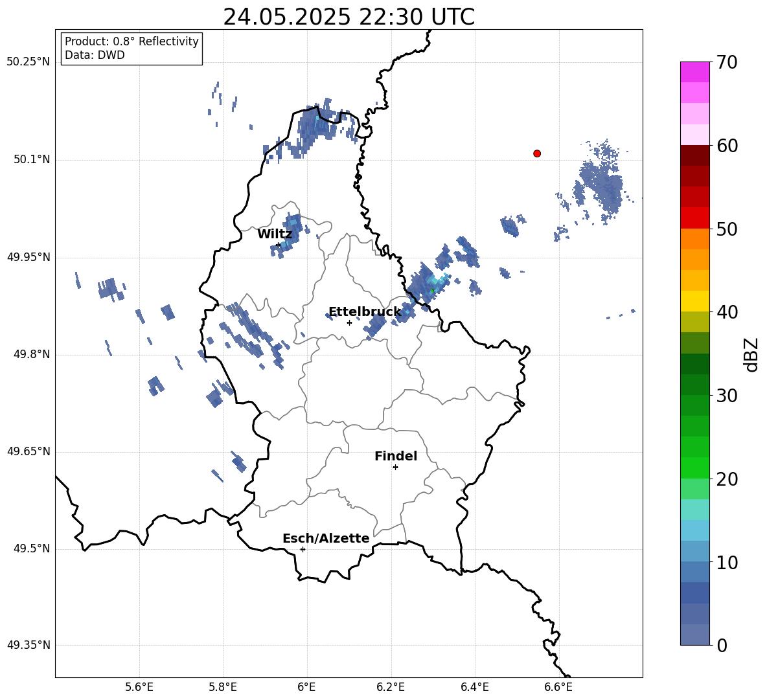The height and width of the screenshot is (700, 767).
Task: Click the 60 tick on the colorbar
Action: 727,146
